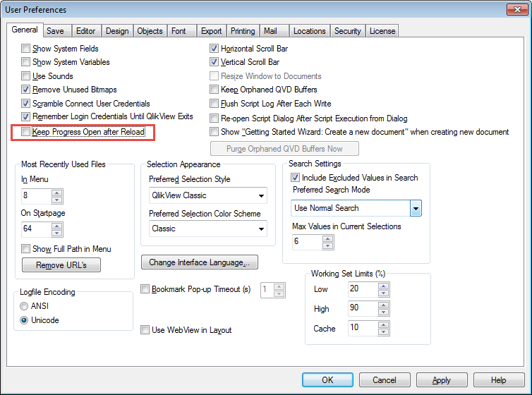532x395 pixels.
Task: Uncheck Vertical Scroll Bar
Action: point(214,61)
